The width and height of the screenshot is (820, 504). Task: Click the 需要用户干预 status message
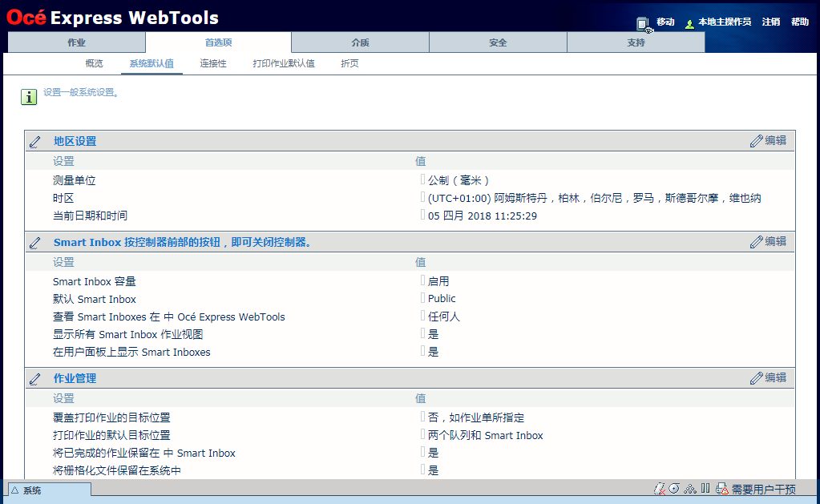(764, 490)
